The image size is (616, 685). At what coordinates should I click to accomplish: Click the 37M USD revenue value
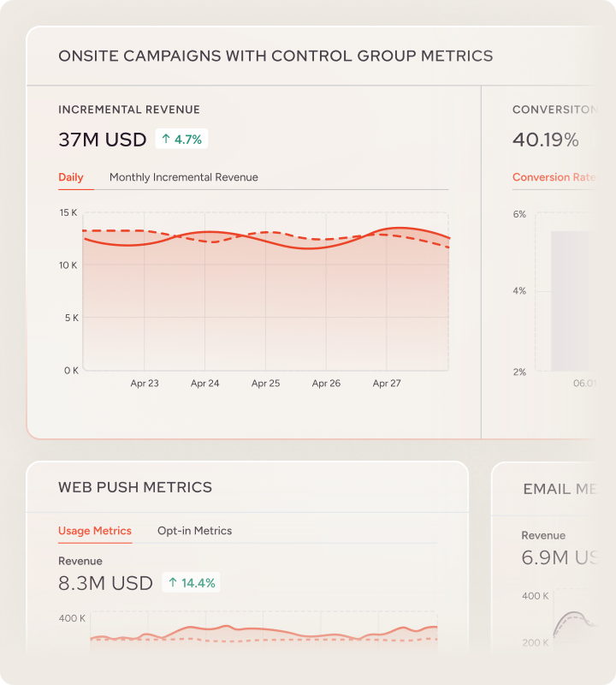tap(102, 140)
